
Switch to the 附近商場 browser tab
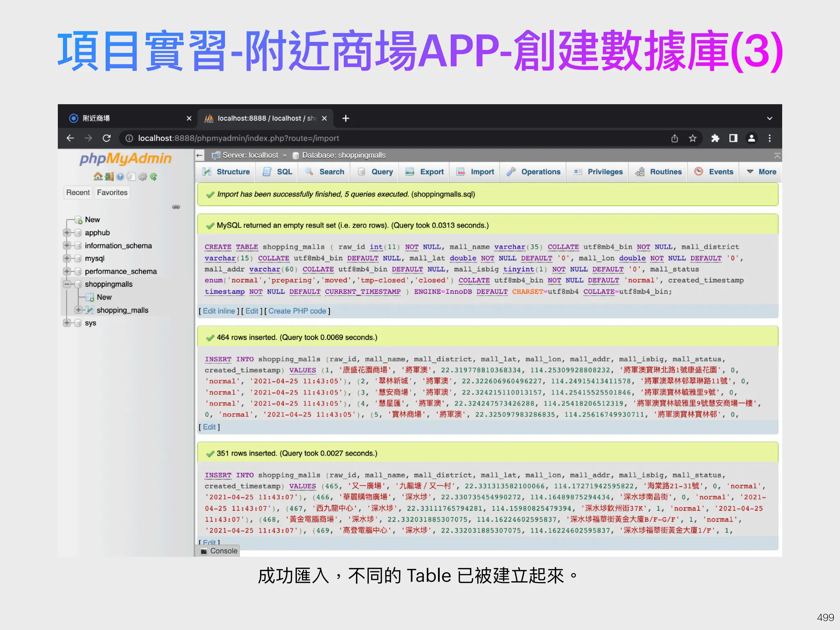click(x=128, y=119)
